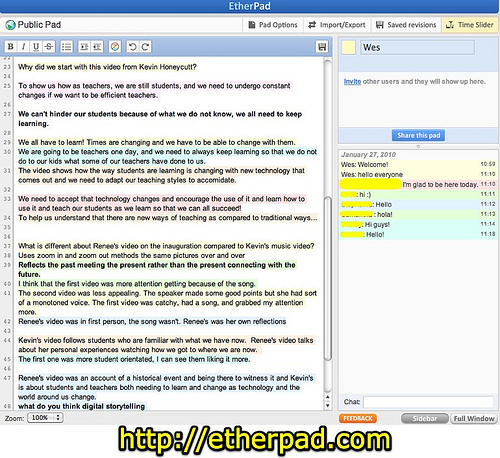
Task: Open the Import/Export panel
Action: (x=337, y=25)
